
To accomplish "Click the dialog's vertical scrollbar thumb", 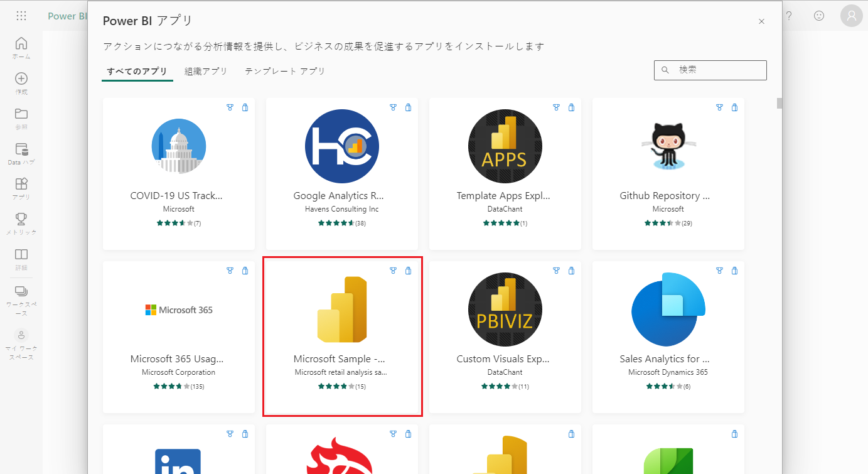I will click(780, 103).
